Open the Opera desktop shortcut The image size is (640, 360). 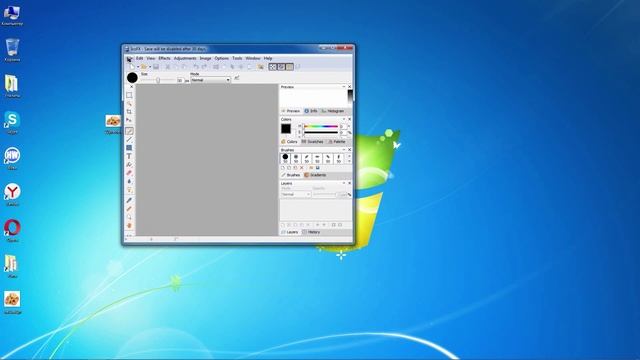point(12,231)
